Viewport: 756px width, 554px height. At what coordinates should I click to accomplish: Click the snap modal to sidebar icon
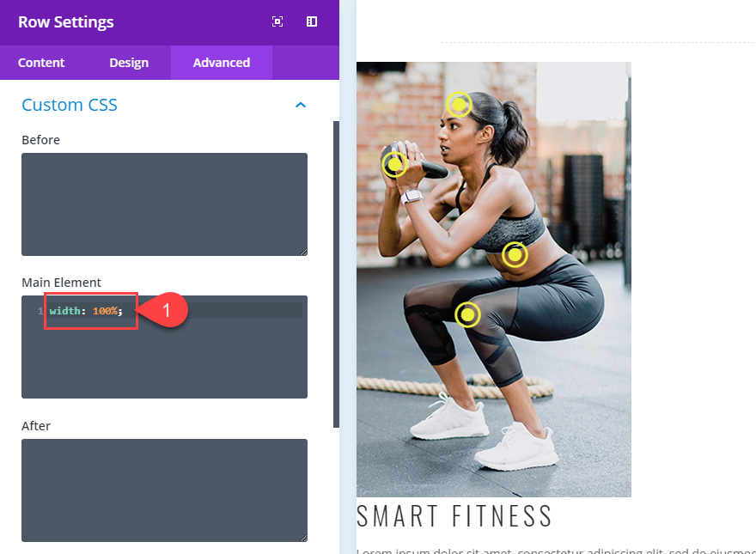point(312,21)
